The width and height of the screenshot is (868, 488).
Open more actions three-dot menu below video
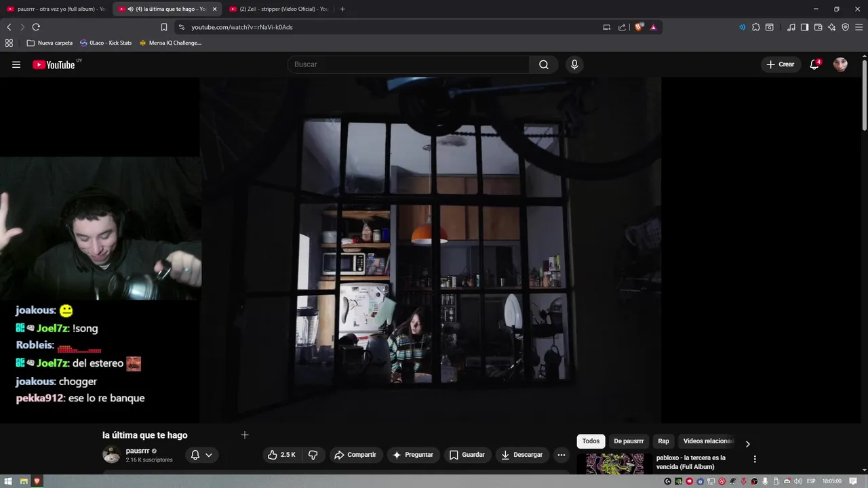(x=561, y=455)
